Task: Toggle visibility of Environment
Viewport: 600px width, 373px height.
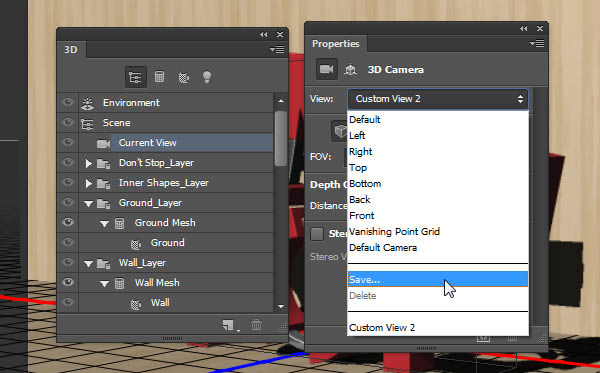Action: [x=68, y=102]
